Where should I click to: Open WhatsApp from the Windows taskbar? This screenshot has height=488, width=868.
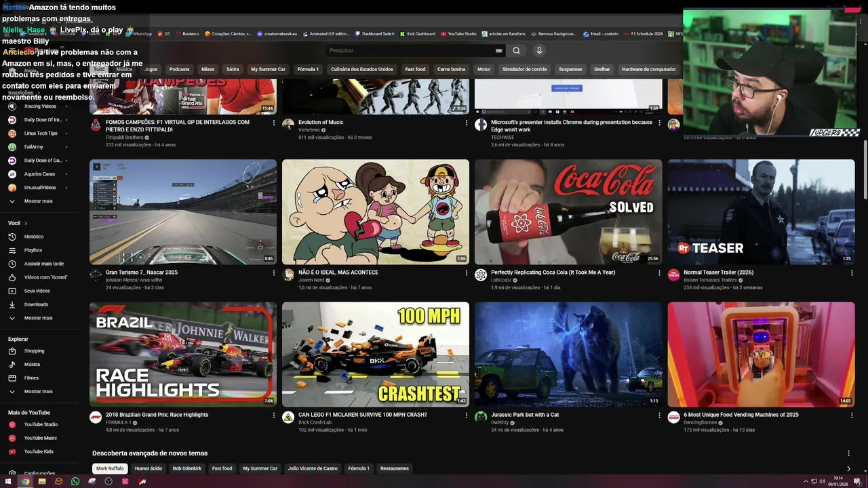click(x=75, y=481)
